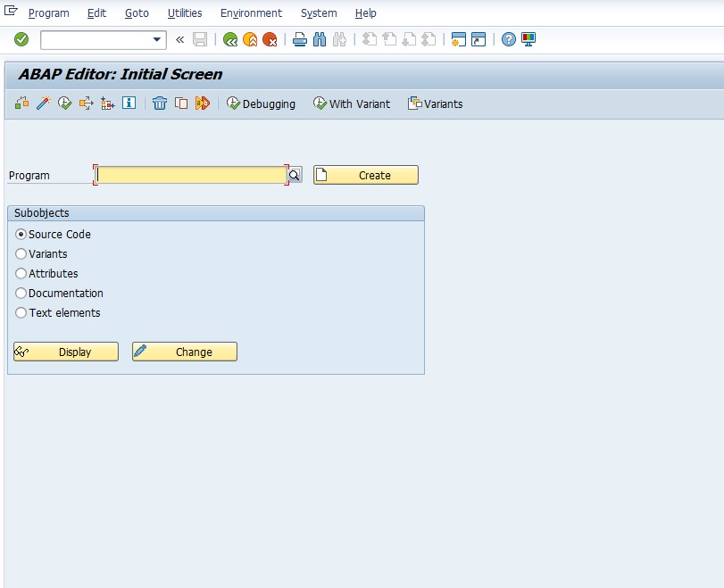Click the Display button

(x=66, y=351)
